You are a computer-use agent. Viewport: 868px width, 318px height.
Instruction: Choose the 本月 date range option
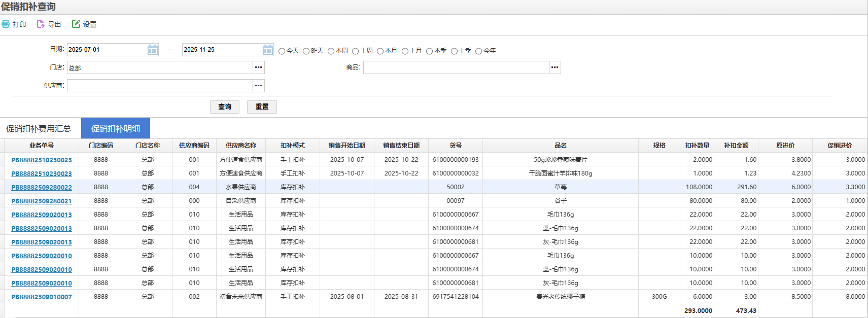coord(380,51)
